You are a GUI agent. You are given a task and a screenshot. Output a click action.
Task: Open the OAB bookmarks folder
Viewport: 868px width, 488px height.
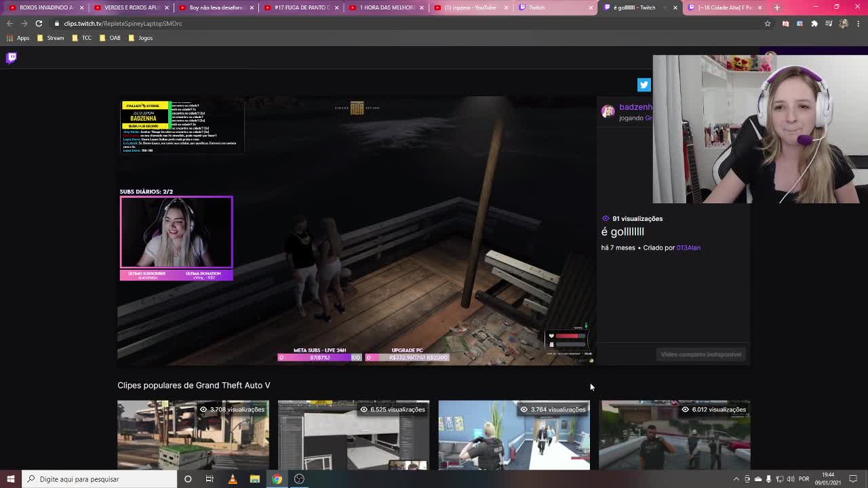pos(110,38)
